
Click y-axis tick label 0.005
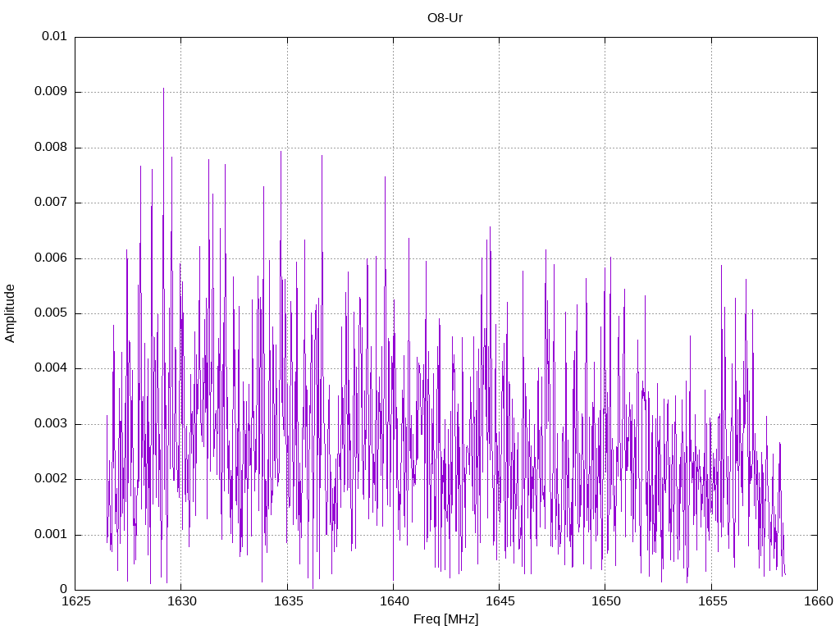click(50, 313)
